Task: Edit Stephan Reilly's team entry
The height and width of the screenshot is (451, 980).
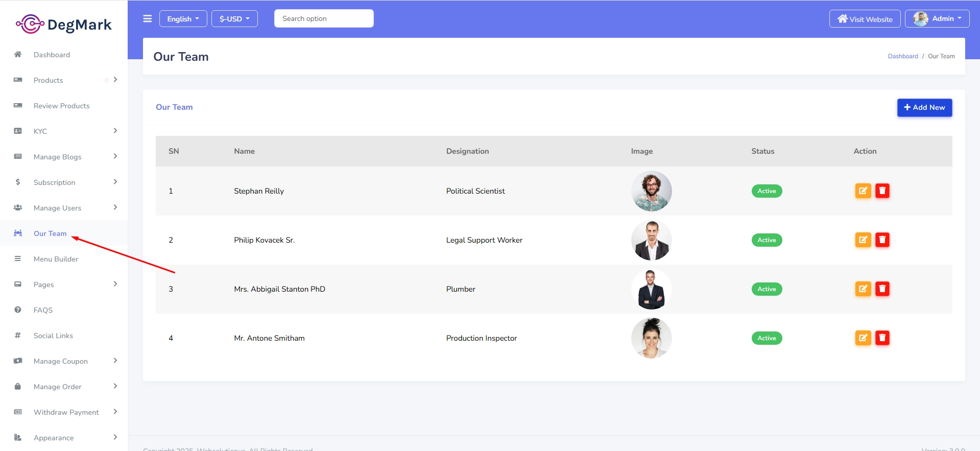Action: (x=863, y=191)
